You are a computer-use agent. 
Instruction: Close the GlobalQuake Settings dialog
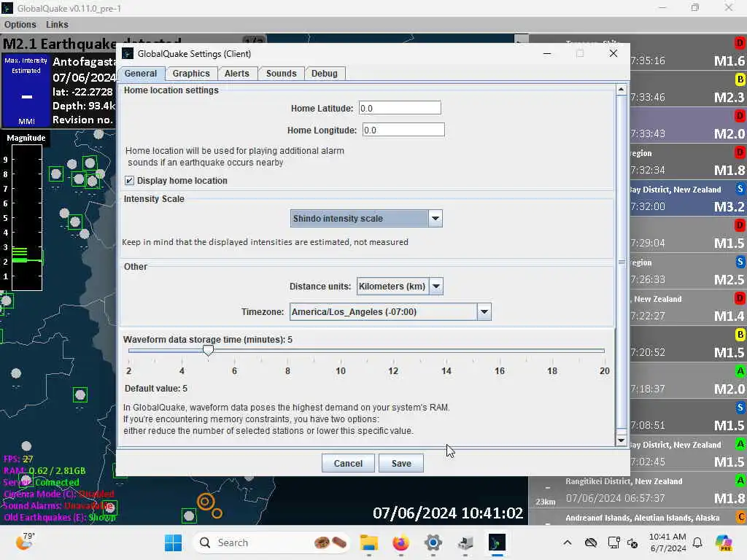point(613,53)
